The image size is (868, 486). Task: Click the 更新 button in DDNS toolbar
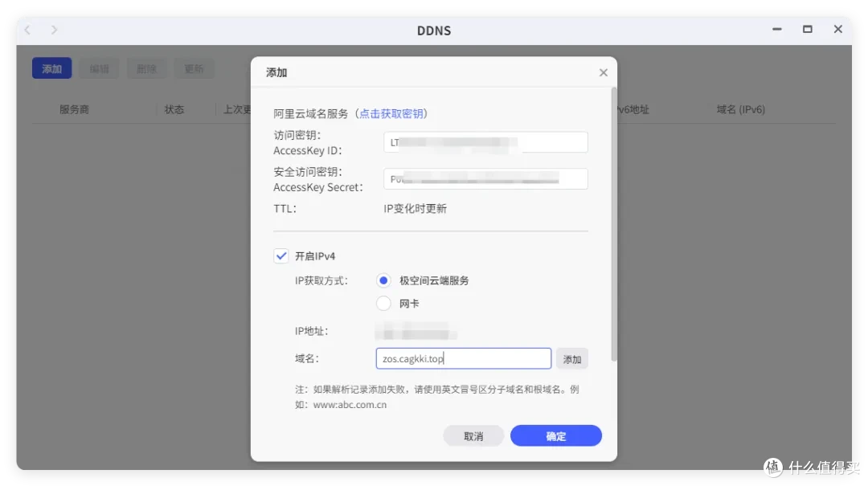[x=194, y=68]
